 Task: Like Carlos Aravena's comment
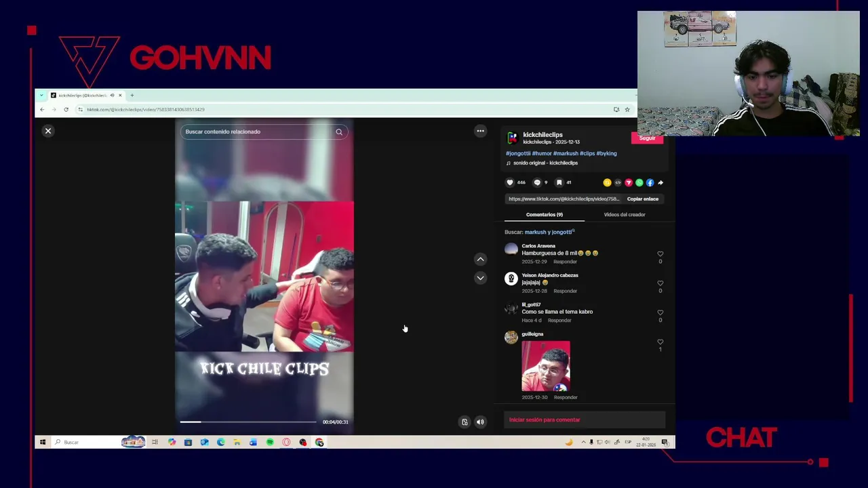tap(660, 254)
